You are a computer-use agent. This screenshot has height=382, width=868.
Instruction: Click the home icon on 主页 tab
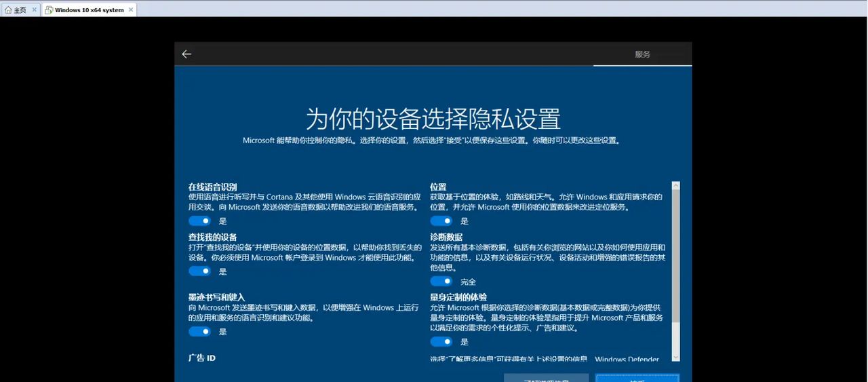pos(8,10)
